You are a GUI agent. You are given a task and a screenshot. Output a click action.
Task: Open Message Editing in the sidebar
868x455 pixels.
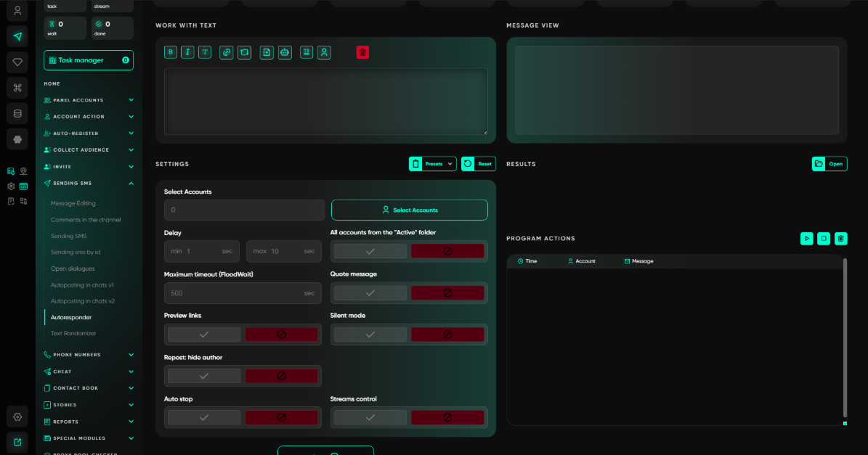click(73, 203)
